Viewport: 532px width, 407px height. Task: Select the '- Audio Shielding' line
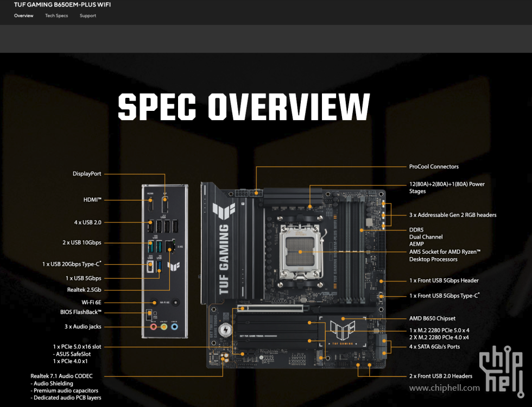tap(52, 384)
